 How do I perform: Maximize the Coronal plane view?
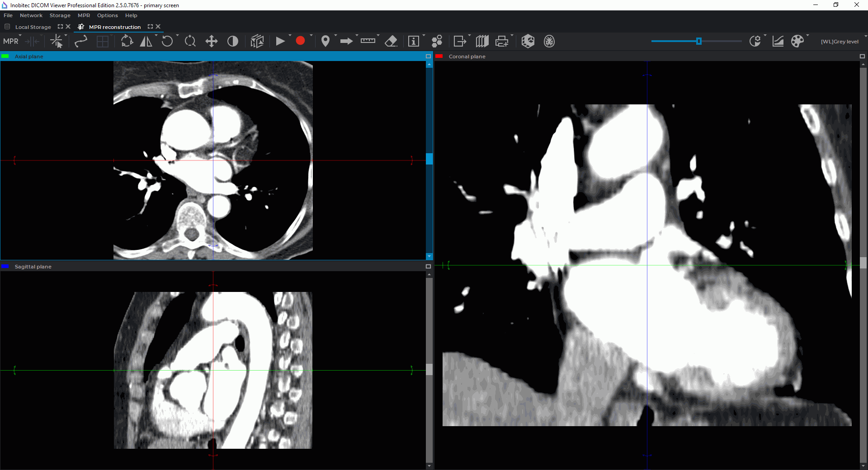click(862, 56)
